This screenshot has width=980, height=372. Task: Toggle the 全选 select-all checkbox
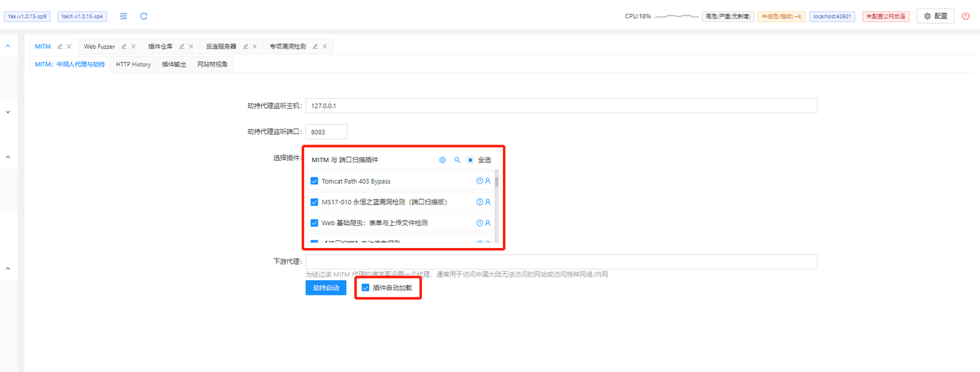(x=471, y=160)
